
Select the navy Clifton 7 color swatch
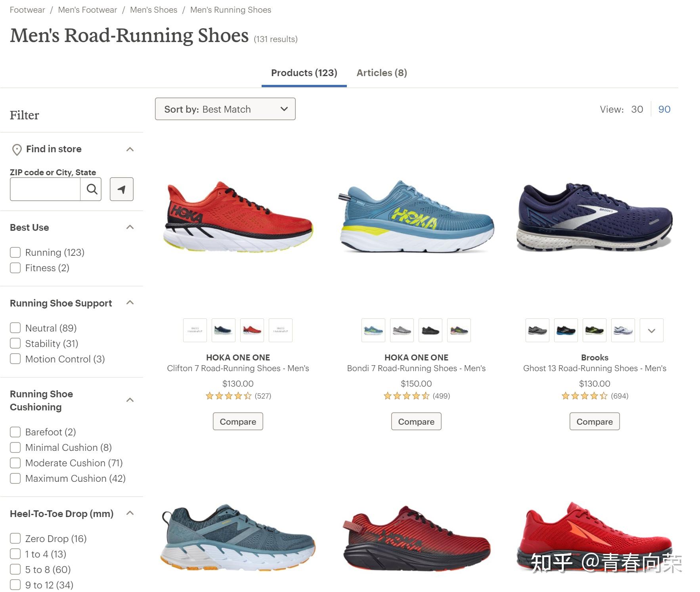pyautogui.click(x=224, y=330)
